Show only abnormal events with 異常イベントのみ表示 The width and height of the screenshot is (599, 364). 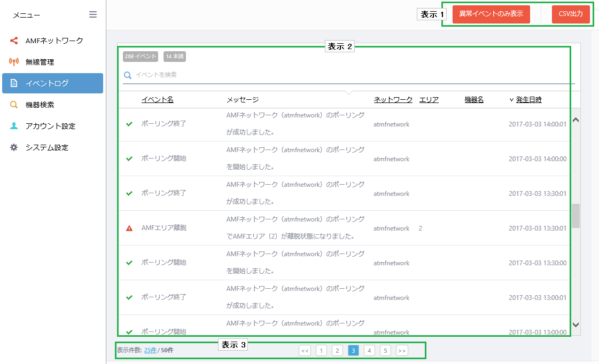pos(491,14)
